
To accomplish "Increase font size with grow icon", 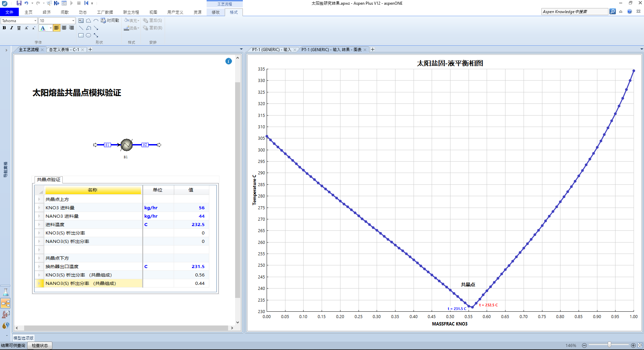I will [x=26, y=28].
